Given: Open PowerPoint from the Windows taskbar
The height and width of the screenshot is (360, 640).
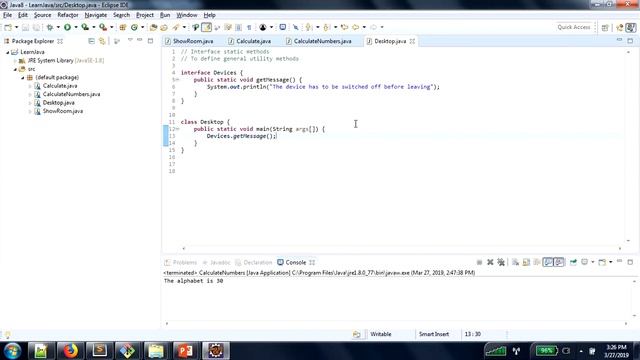Looking at the screenshot, I should coord(186,351).
